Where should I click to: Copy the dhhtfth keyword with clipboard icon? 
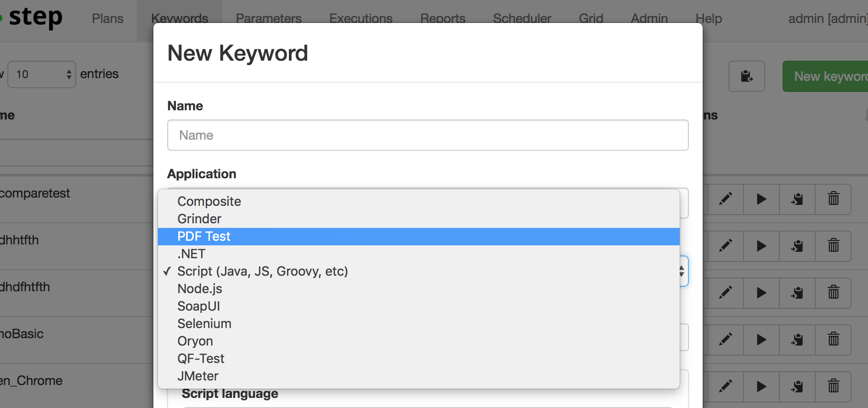797,246
